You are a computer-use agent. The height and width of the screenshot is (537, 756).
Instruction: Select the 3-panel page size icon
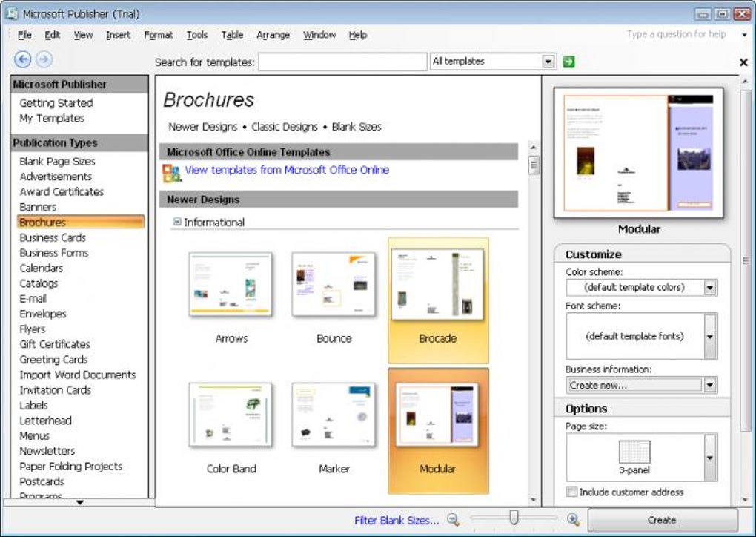point(634,452)
